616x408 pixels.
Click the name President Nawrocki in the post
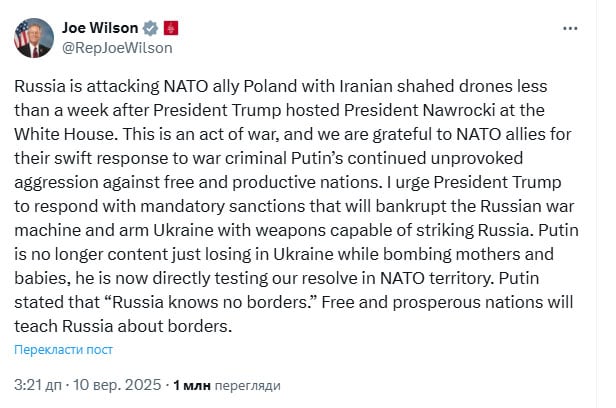pos(420,110)
